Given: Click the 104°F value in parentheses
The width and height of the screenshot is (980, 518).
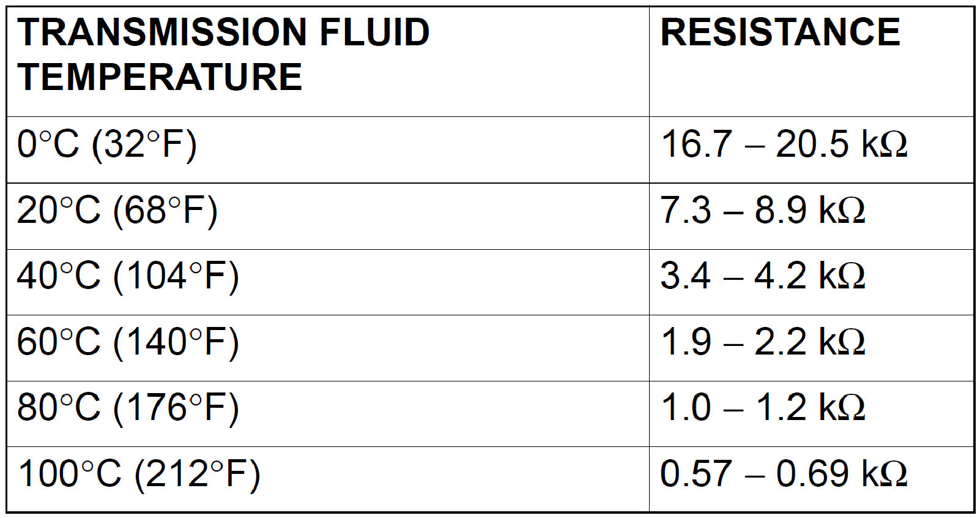Looking at the screenshot, I should pyautogui.click(x=176, y=276).
